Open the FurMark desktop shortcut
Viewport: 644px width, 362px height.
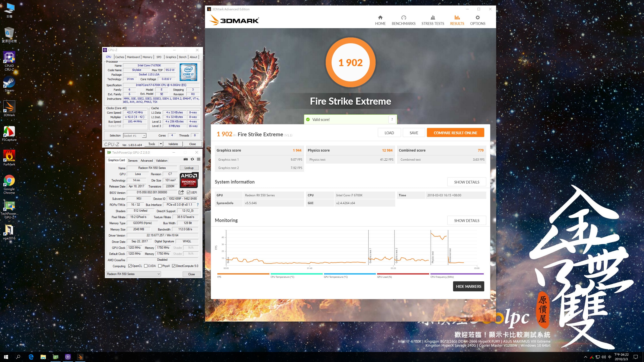[x=9, y=158]
